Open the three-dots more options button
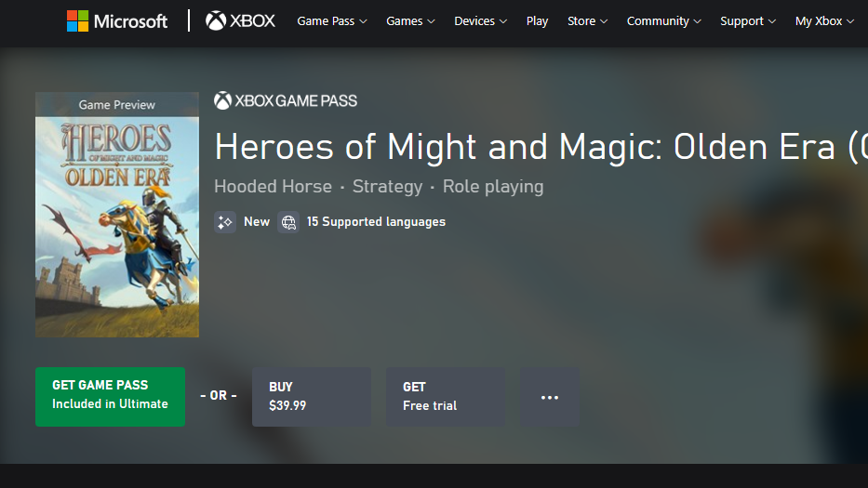This screenshot has width=868, height=488. [550, 397]
